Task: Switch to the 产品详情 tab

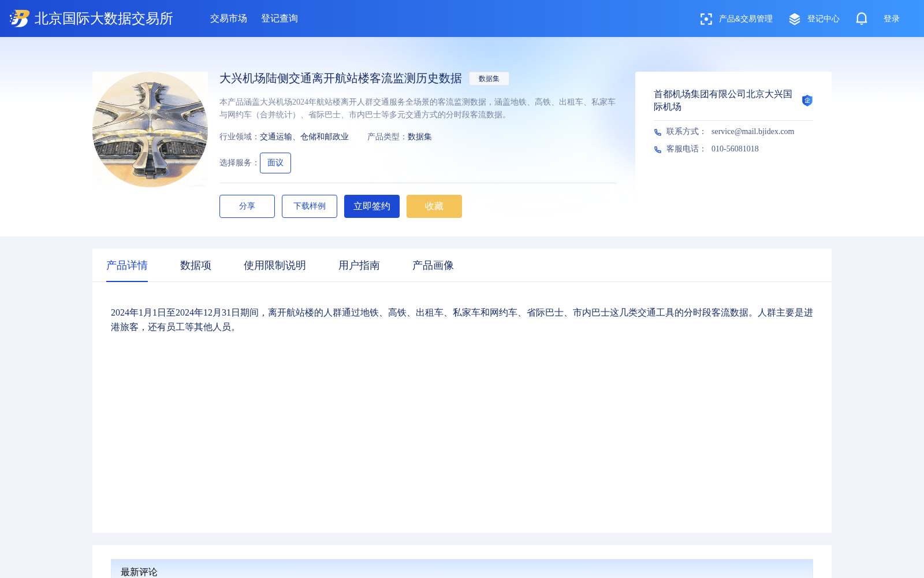Action: (127, 265)
